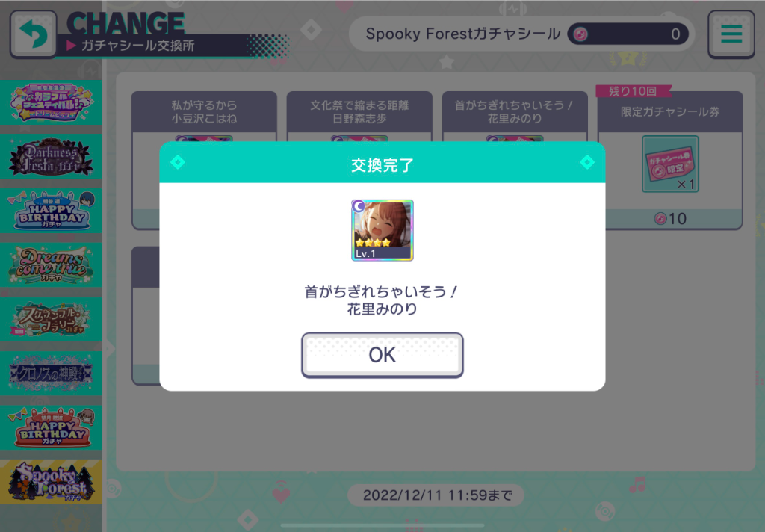Select the 日野森志歩 exchange card

coord(359,112)
